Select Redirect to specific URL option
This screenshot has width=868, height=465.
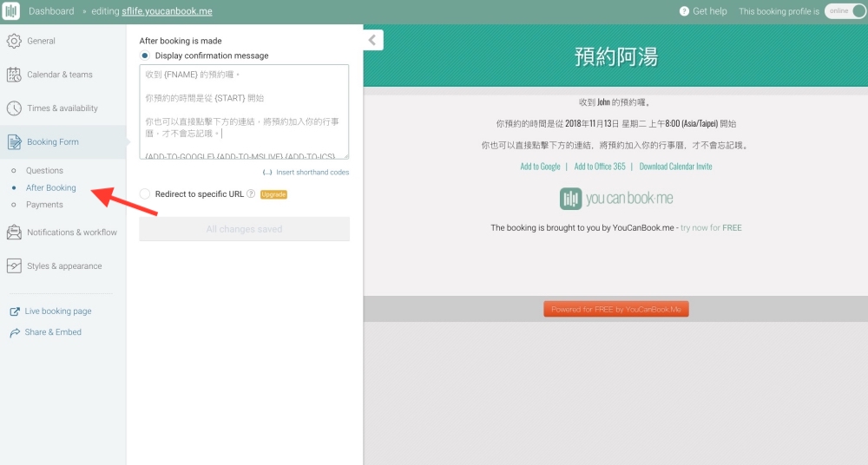point(145,194)
